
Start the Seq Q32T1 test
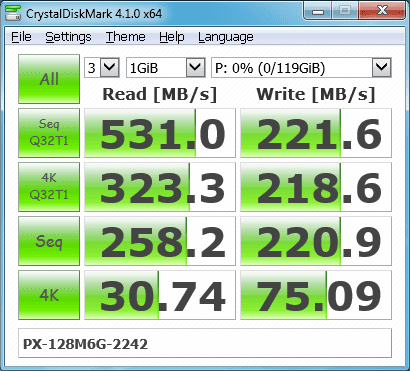pos(49,133)
